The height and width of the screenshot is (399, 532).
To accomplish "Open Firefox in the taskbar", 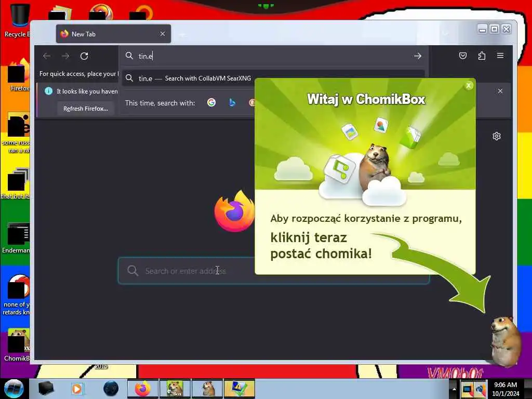I will (x=143, y=389).
